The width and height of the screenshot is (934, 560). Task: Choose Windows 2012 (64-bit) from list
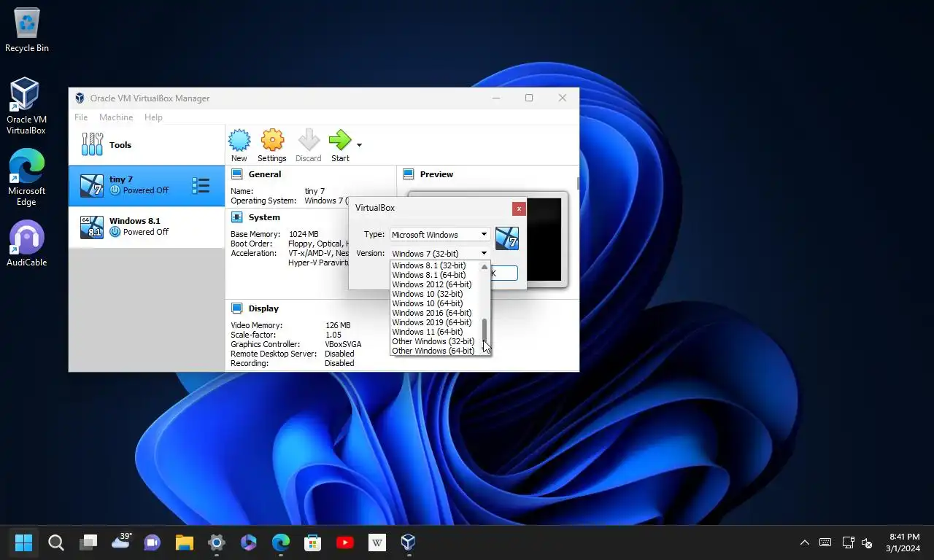(436, 284)
